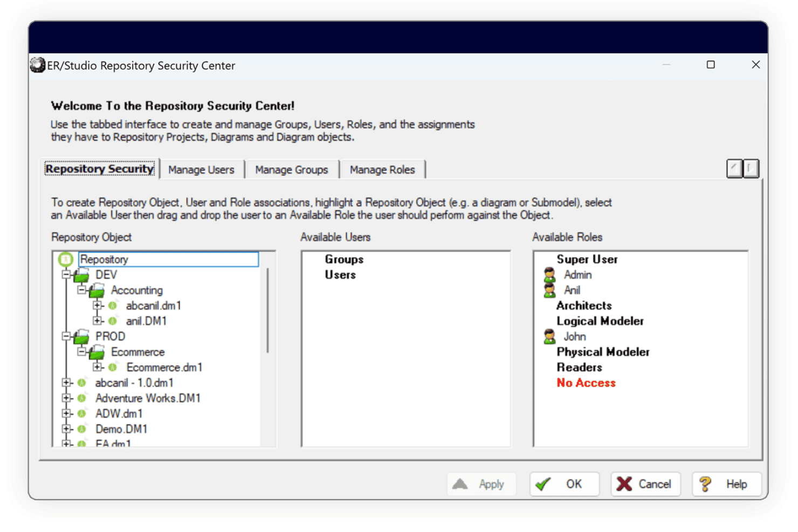Click the ER/Studio app icon in title bar
This screenshot has height=532, width=798.
coord(37,65)
